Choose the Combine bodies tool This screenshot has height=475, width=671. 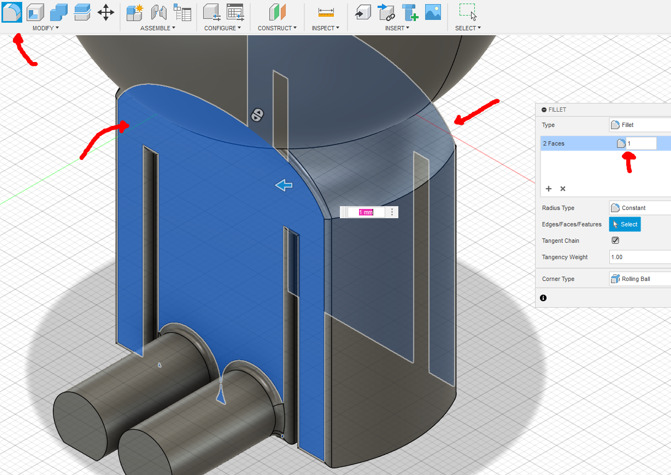coord(59,12)
